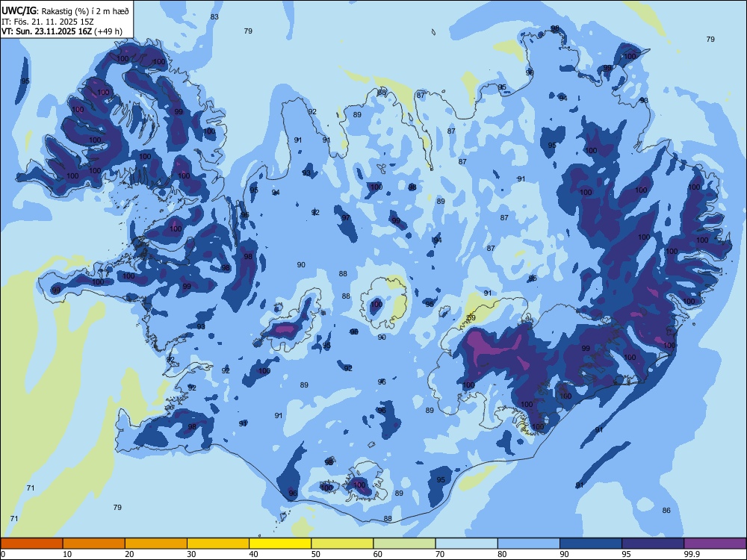
Task: Click the purple above-99.9 legend swatch
Action: [x=715, y=544]
